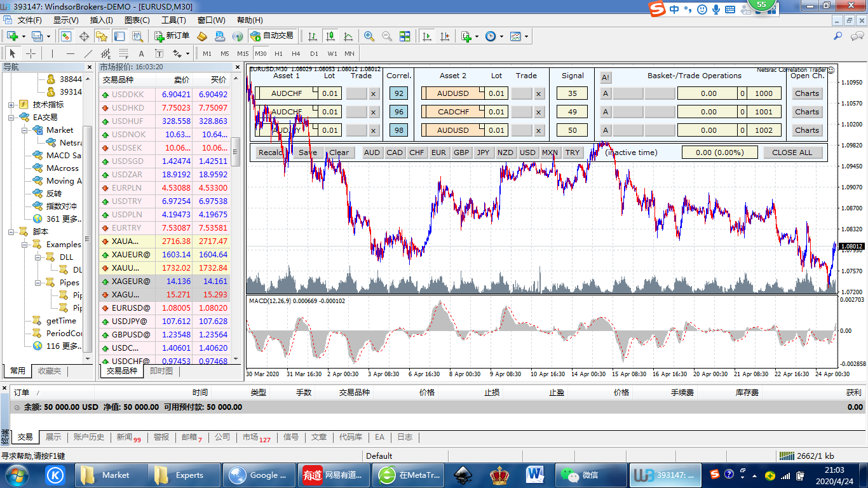Open the 工具(T) menu

pyautogui.click(x=173, y=20)
